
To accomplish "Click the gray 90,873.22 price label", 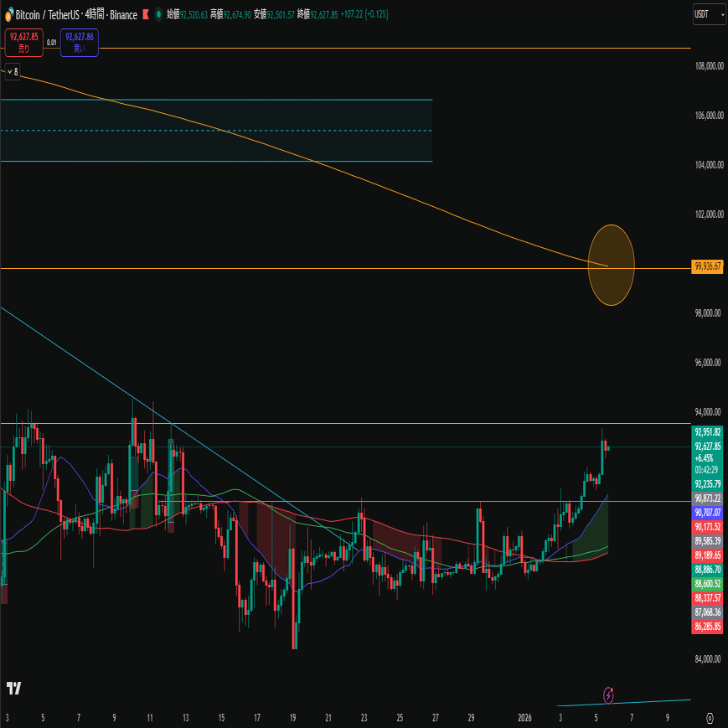I will tap(707, 498).
